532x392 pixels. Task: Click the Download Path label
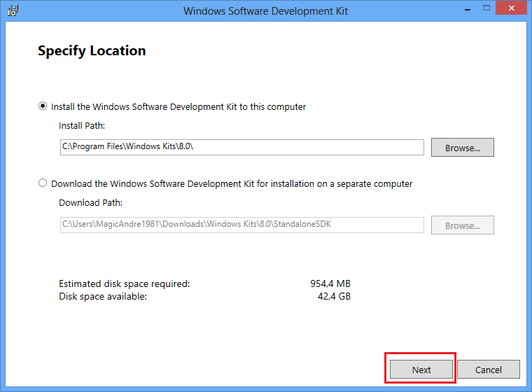[x=90, y=202]
